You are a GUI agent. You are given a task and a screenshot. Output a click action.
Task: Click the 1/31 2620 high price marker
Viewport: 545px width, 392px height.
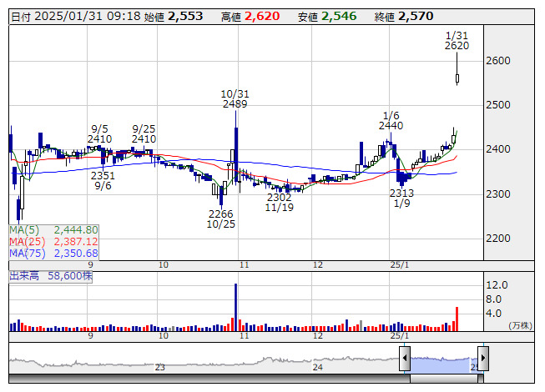(457, 40)
